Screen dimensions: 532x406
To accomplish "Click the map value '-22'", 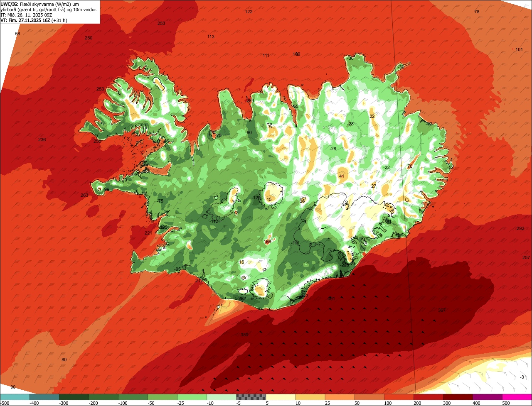I will point(387,167).
